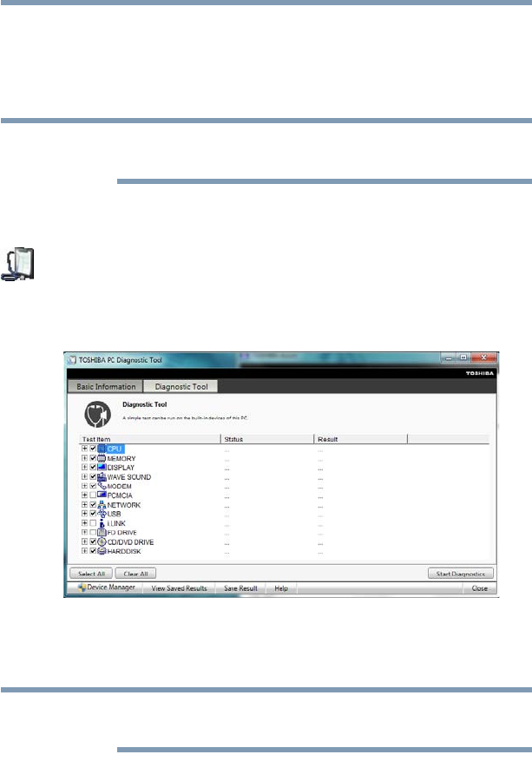The height and width of the screenshot is (761, 532).
Task: Click the i.LINK icon
Action: [102, 523]
